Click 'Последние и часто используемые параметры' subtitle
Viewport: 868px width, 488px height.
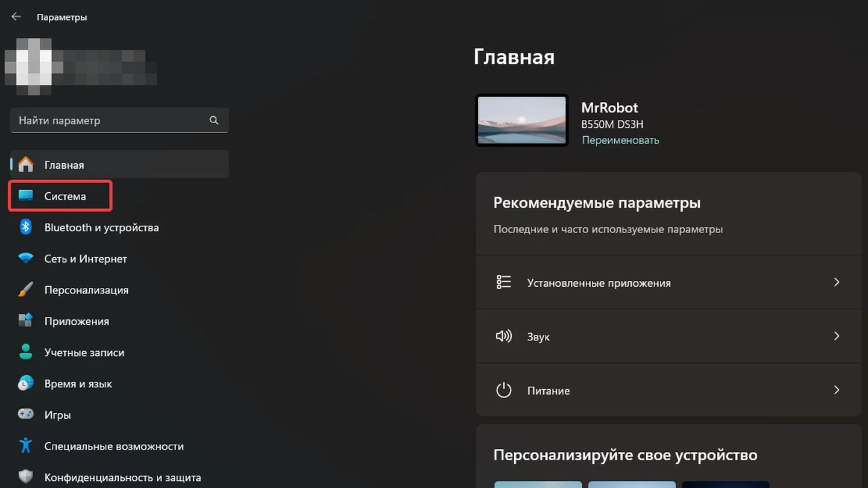608,230
